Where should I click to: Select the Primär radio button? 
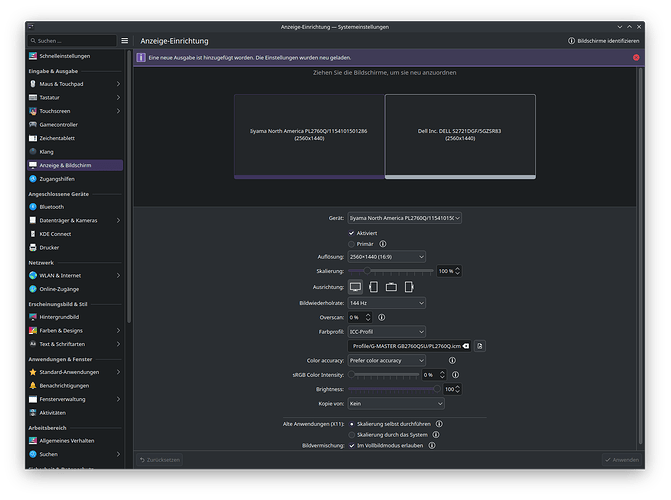coord(351,244)
